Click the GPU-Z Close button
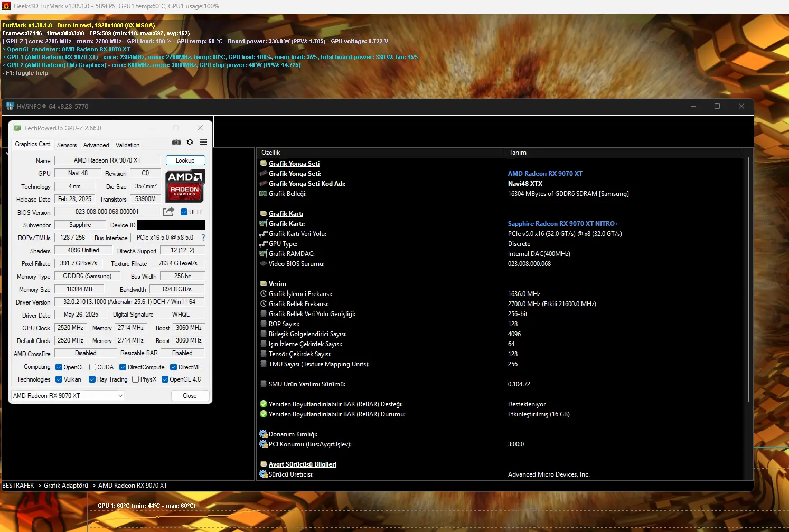This screenshot has height=532, width=789. click(190, 395)
